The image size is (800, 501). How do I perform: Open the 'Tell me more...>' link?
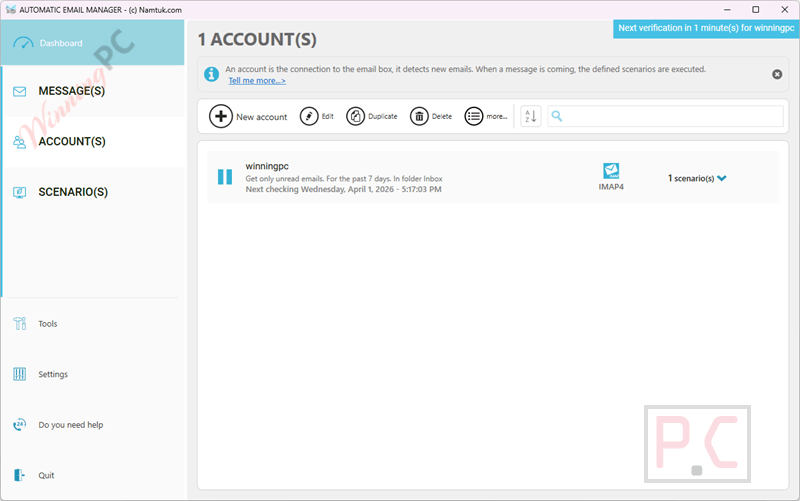click(257, 81)
